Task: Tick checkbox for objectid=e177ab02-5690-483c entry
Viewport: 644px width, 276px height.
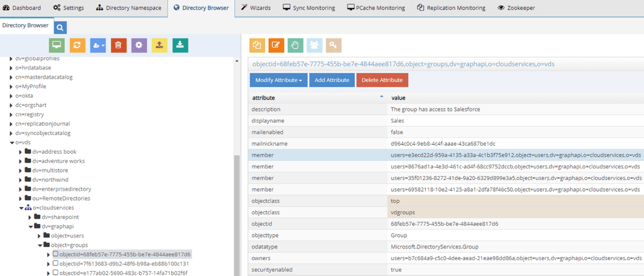Action: point(56,272)
